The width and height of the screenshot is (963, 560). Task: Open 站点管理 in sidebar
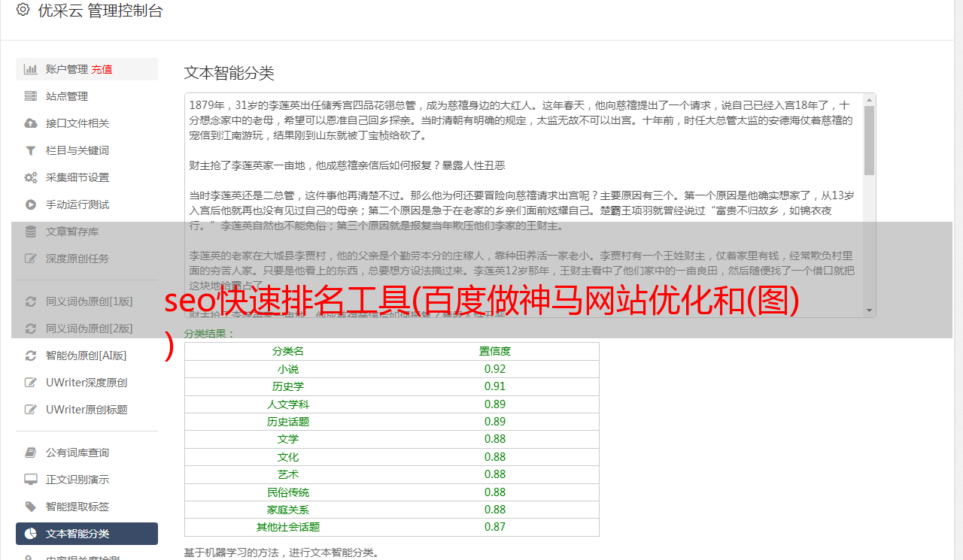87,96
